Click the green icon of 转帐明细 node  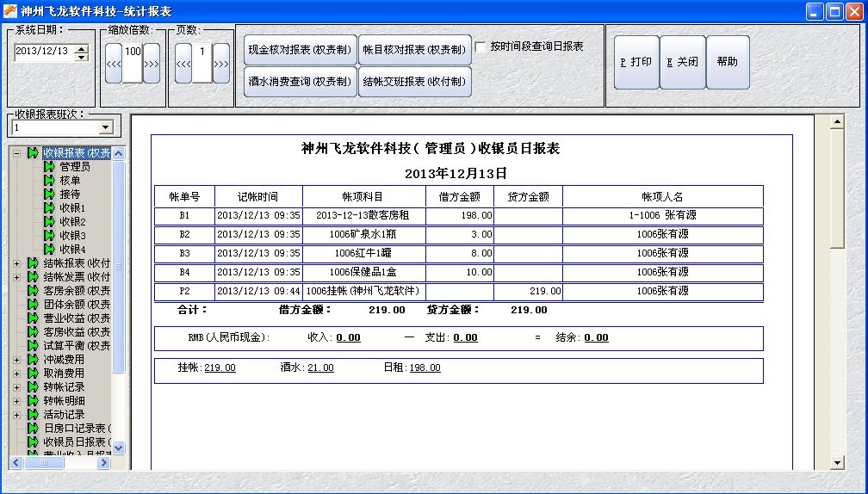34,401
